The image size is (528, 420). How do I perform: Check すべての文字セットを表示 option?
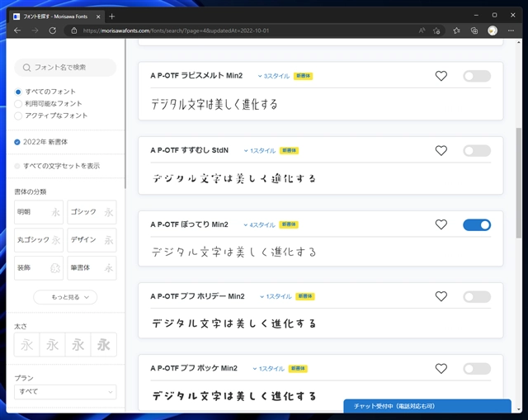pos(17,166)
